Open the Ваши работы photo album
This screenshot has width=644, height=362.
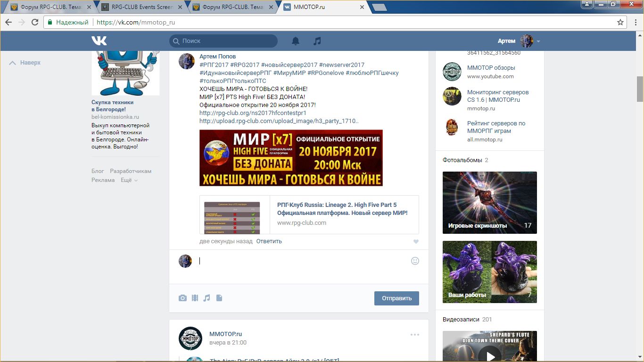[490, 272]
